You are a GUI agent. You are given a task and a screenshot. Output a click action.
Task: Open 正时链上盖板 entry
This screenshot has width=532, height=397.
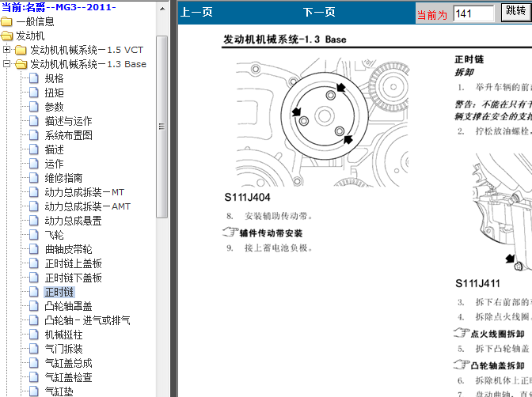click(73, 263)
